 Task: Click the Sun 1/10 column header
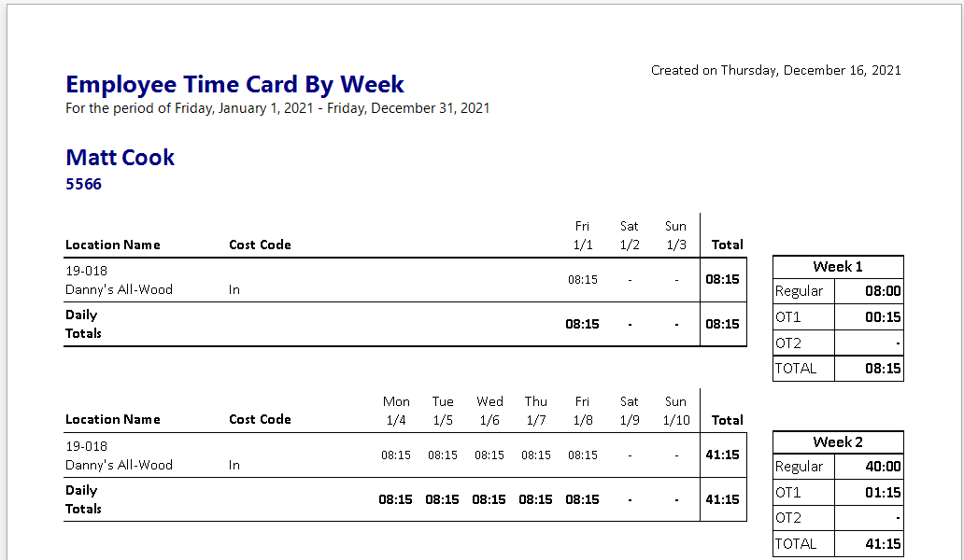point(675,411)
